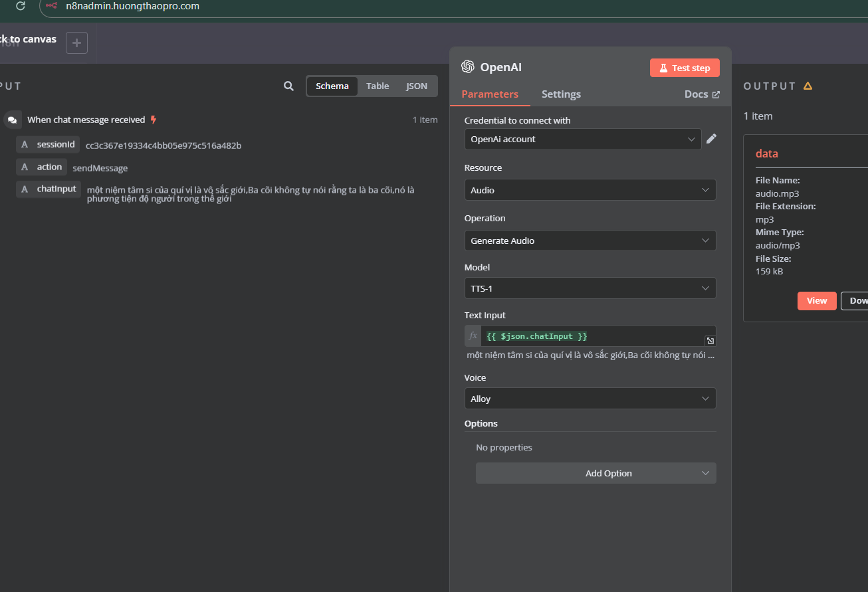
Task: Switch input view to Schema
Action: click(332, 86)
